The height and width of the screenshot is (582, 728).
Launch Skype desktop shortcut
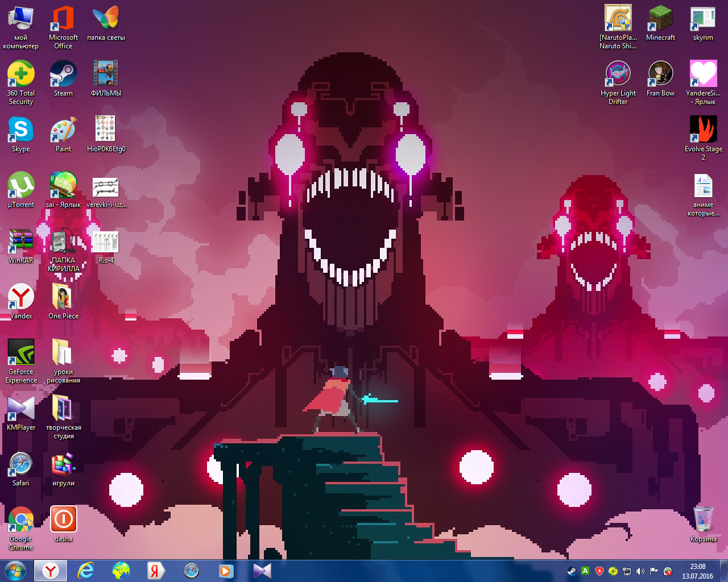[x=21, y=135]
